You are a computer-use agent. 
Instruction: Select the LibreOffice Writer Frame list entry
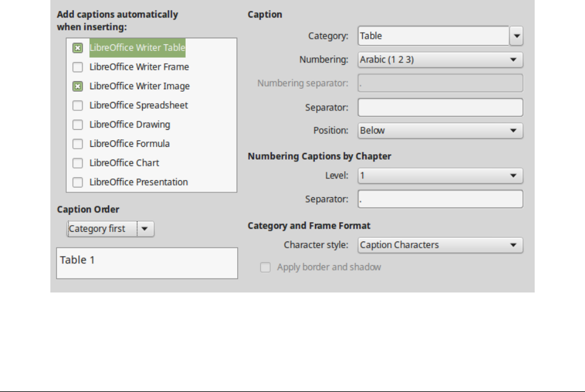(x=139, y=67)
